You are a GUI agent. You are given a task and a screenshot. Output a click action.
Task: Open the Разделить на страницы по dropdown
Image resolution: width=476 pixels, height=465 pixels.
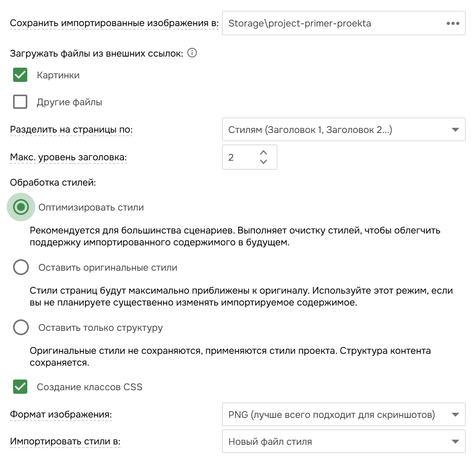pyautogui.click(x=344, y=129)
